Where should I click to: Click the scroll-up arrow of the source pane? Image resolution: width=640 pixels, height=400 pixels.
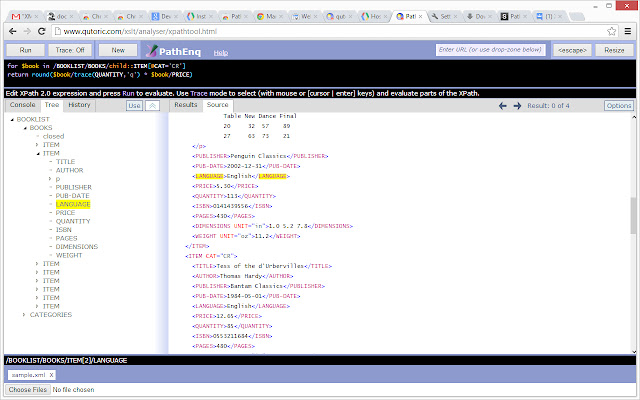[633, 117]
